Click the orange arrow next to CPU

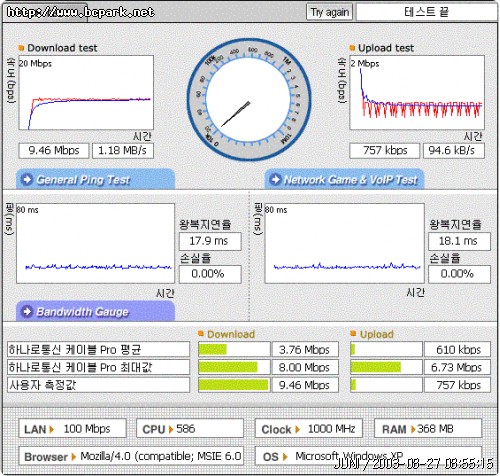tap(171, 429)
